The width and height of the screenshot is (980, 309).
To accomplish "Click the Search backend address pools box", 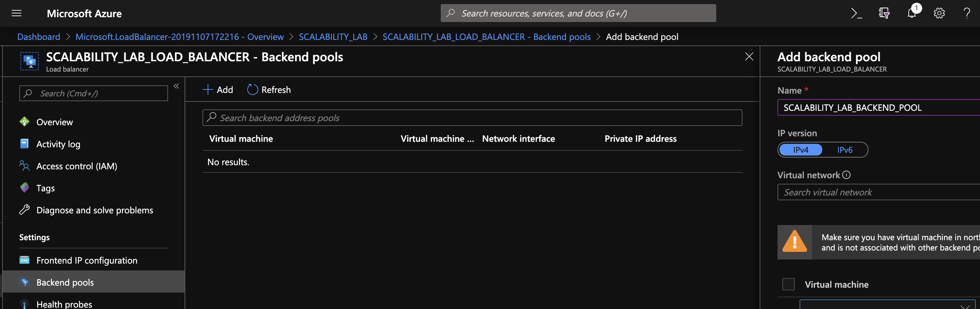I will pyautogui.click(x=472, y=118).
